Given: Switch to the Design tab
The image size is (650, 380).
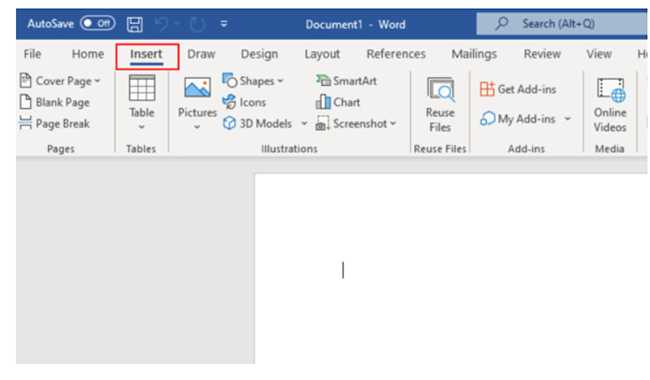Looking at the screenshot, I should pyautogui.click(x=260, y=54).
